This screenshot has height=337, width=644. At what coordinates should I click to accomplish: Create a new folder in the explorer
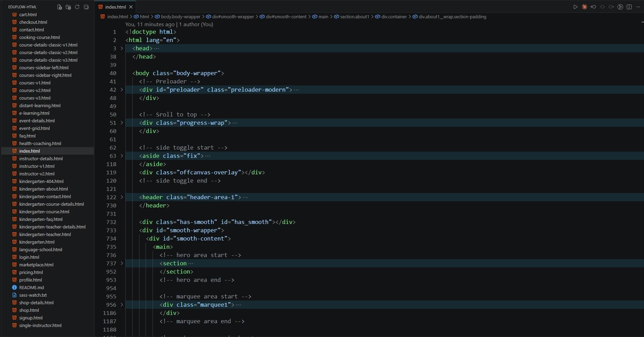(68, 7)
